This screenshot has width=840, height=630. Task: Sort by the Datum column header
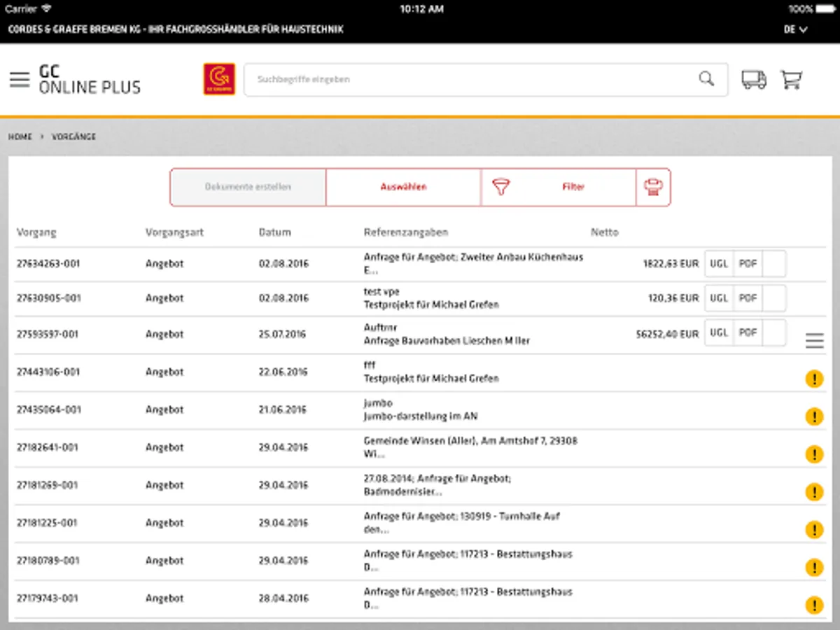point(274,232)
